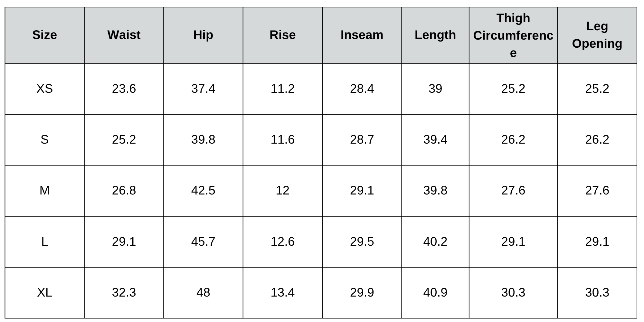
Task: Click the Thigh Circumference header
Action: (513, 35)
